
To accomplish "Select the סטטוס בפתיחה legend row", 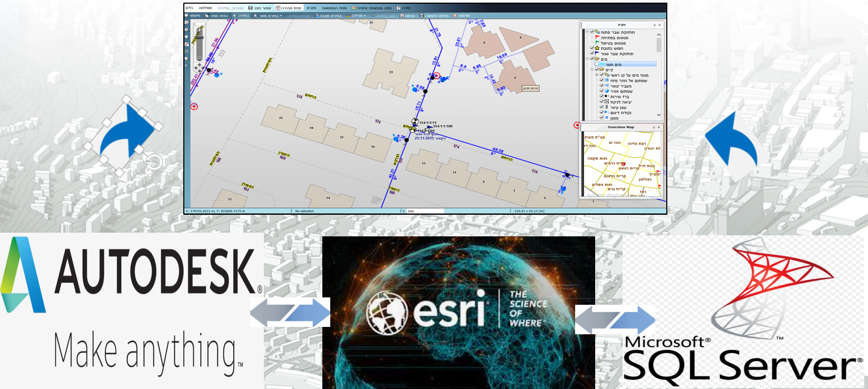I will point(612,37).
